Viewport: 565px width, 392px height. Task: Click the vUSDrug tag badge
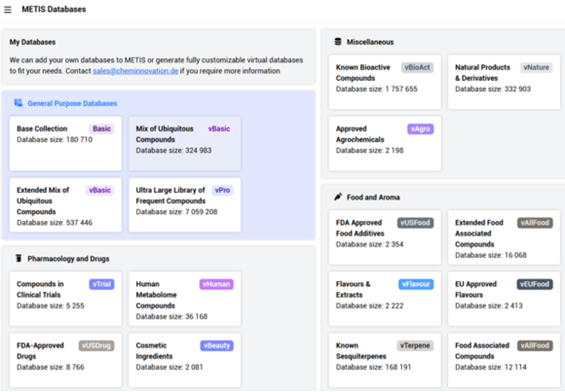[x=96, y=345]
